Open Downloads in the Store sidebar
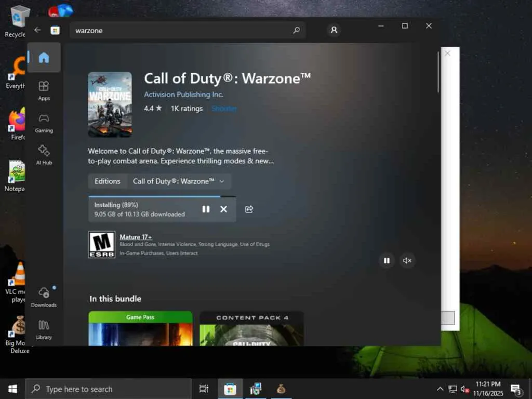 tap(44, 297)
